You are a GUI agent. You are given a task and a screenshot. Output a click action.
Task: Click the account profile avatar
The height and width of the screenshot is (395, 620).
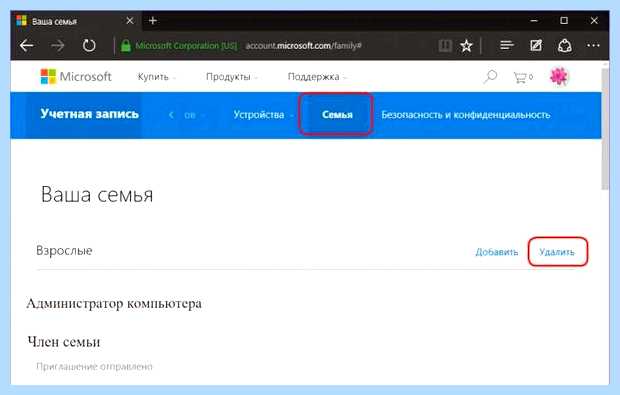coord(559,76)
